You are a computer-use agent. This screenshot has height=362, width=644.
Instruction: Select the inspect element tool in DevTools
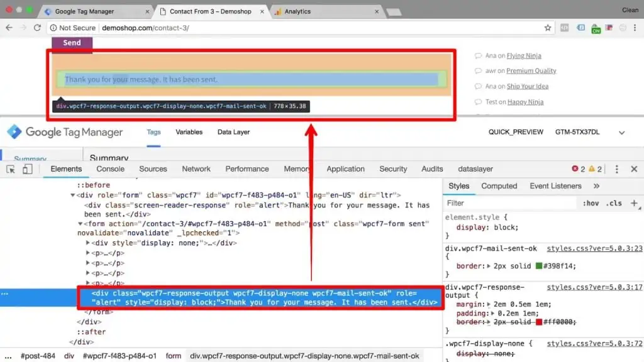[9, 169]
